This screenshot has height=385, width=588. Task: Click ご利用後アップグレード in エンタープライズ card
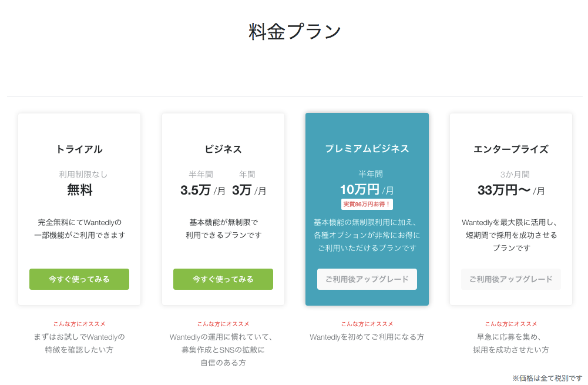pos(510,279)
